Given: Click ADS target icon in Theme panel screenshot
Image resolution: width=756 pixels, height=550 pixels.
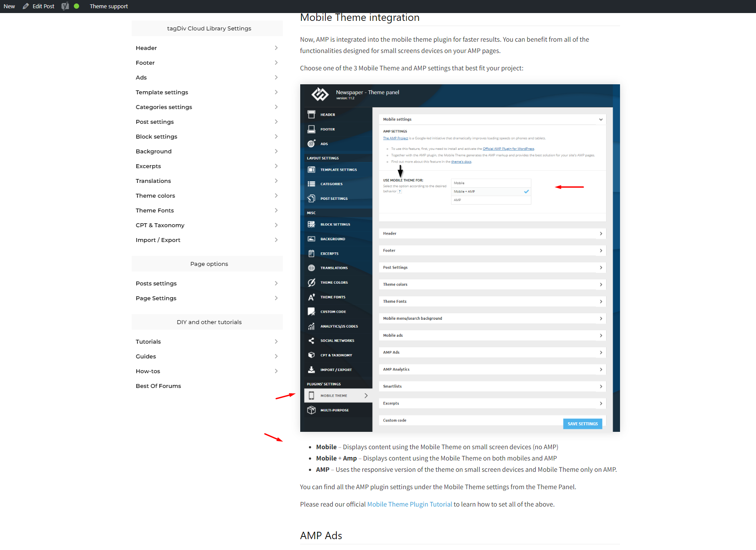Looking at the screenshot, I should coord(312,143).
